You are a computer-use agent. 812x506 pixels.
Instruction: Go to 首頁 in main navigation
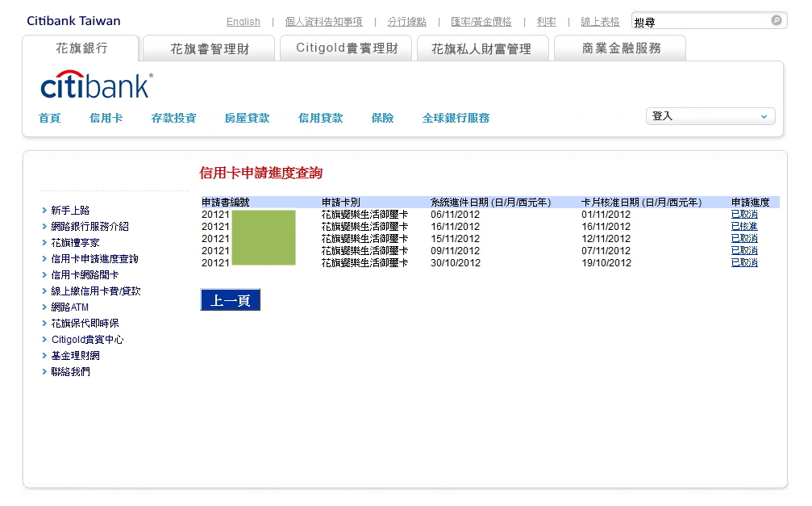click(x=50, y=118)
